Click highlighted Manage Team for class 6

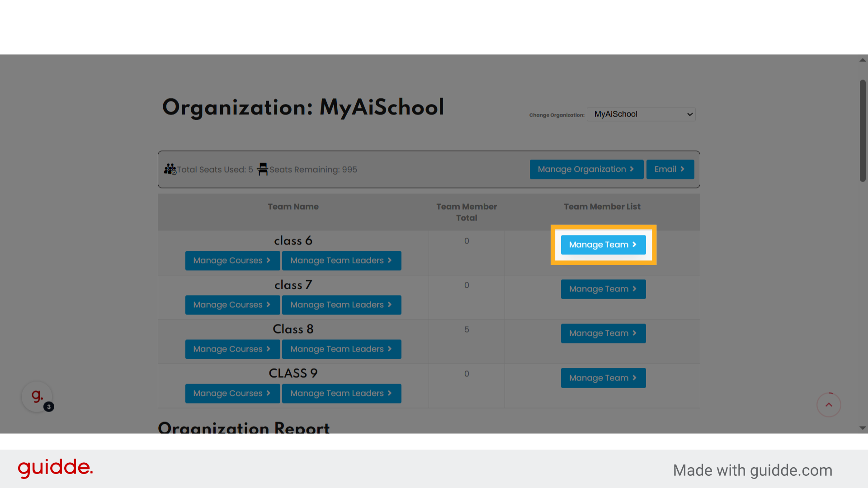point(603,245)
